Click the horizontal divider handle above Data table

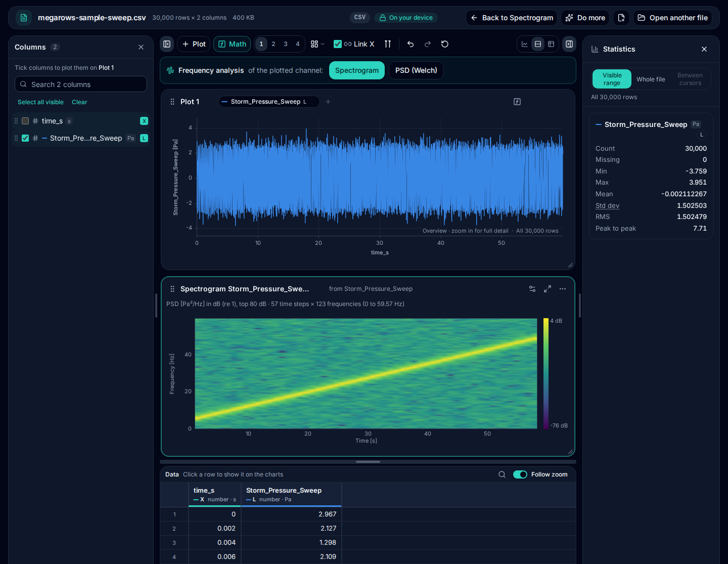point(368,462)
